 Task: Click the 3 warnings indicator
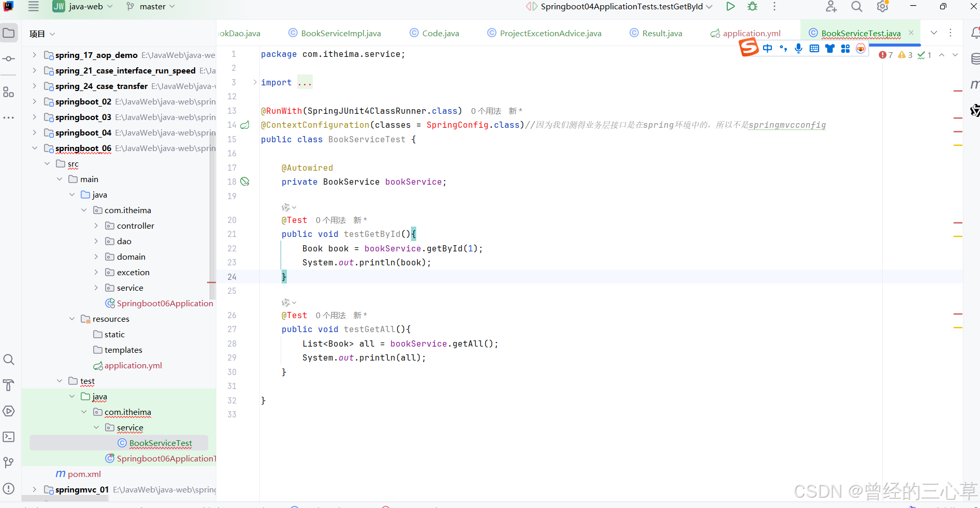click(905, 55)
